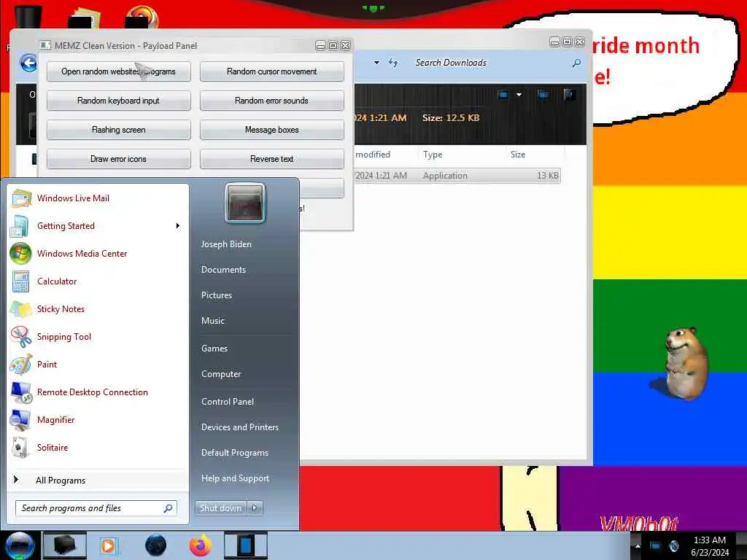Click the refresh arrows in Explorer address bar

pyautogui.click(x=393, y=63)
